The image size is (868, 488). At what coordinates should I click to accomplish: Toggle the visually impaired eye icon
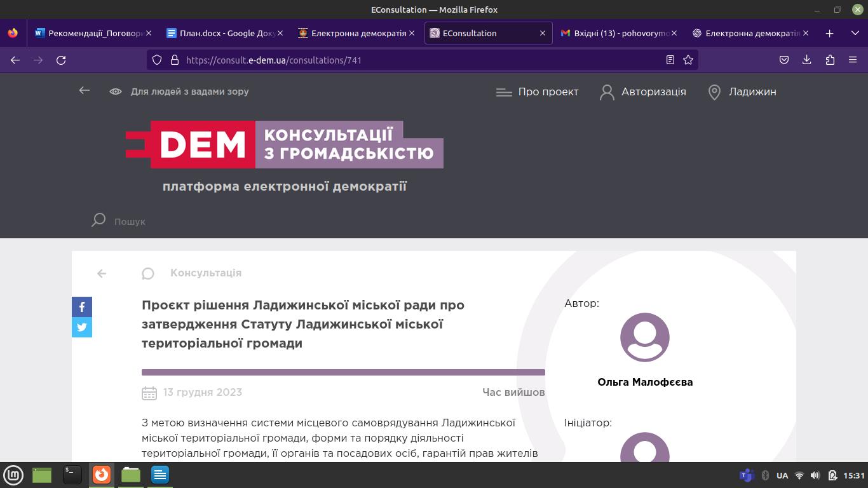tap(116, 91)
